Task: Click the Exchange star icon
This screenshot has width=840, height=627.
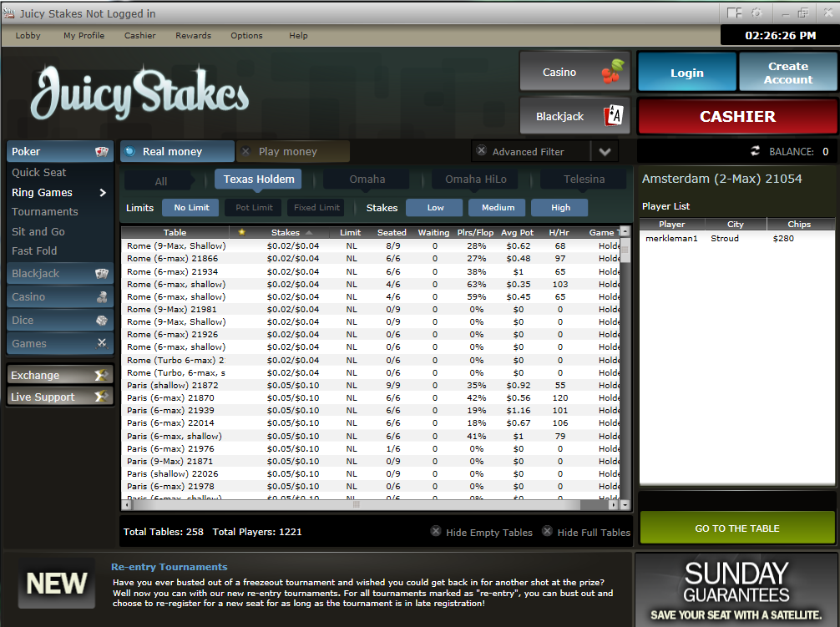Action: point(101,376)
